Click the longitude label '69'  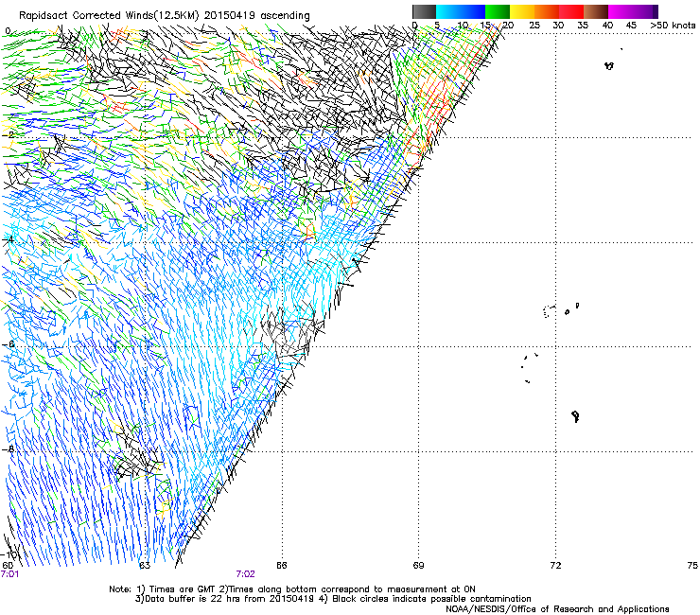coord(418,566)
